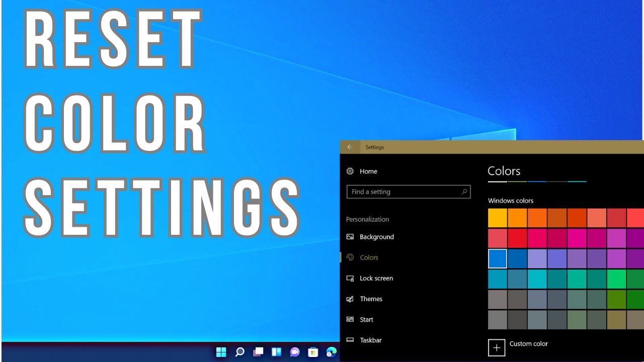
Task: Click the Themes brush icon in sidebar
Action: click(x=350, y=299)
